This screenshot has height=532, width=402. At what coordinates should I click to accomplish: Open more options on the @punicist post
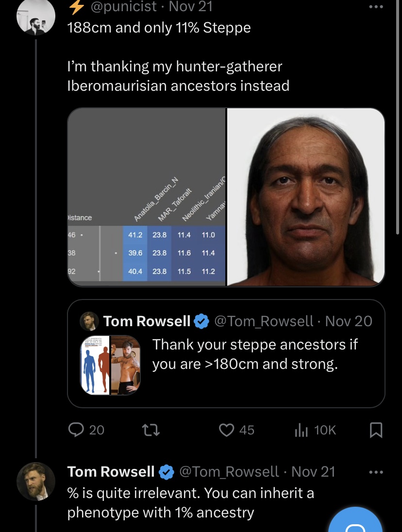click(x=376, y=6)
